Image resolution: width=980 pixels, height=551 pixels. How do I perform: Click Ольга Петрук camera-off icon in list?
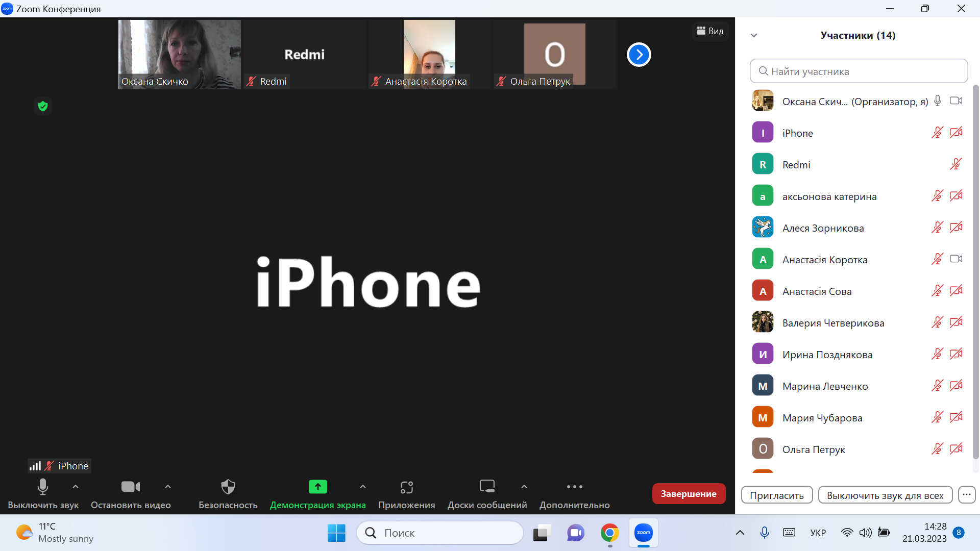(x=956, y=449)
